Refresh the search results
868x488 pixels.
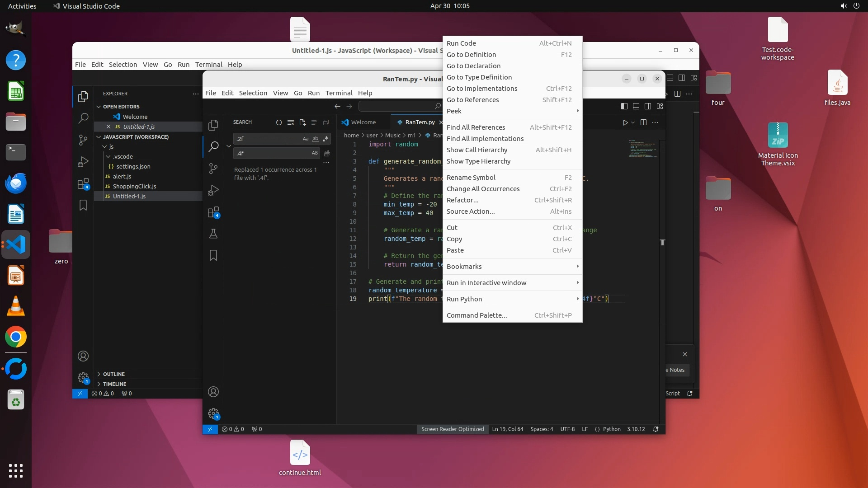[278, 122]
